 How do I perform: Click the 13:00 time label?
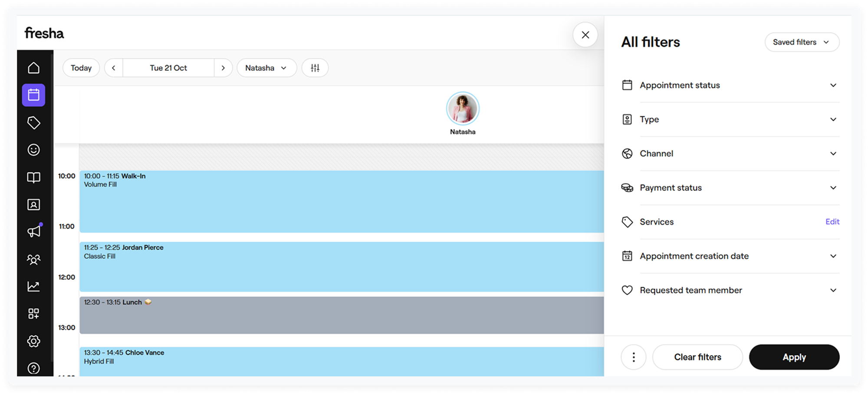(x=67, y=328)
